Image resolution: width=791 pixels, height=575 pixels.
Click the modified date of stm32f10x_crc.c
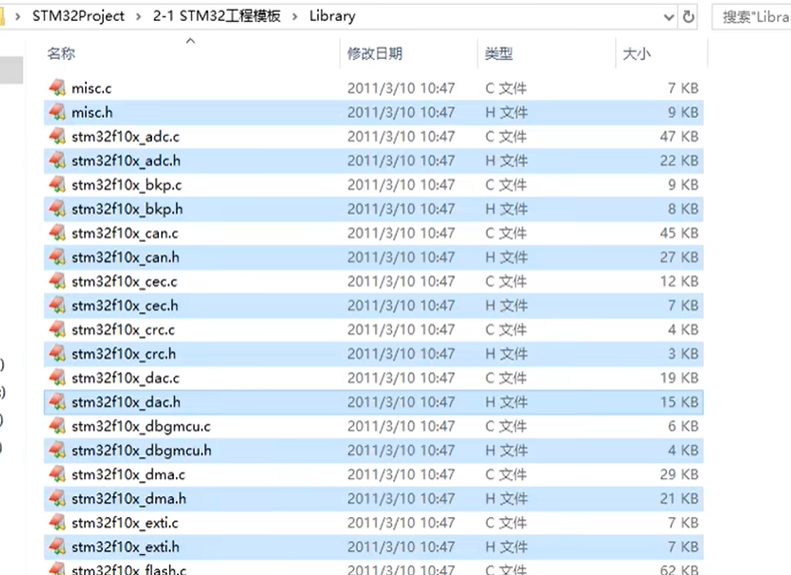(x=401, y=330)
